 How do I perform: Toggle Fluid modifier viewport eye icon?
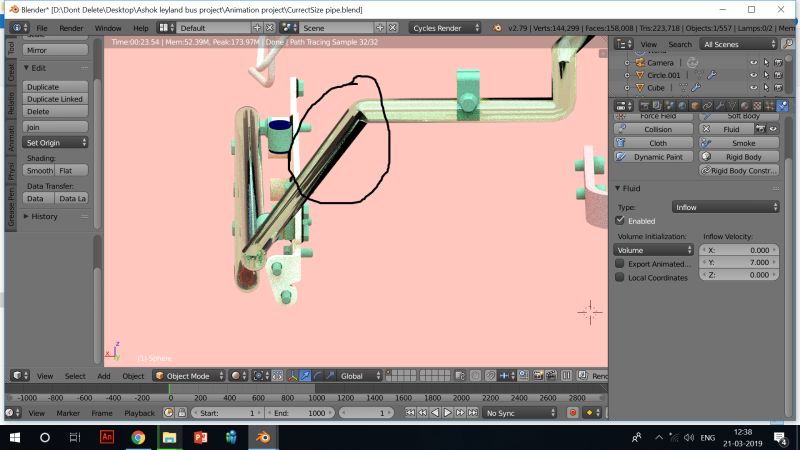click(x=773, y=129)
